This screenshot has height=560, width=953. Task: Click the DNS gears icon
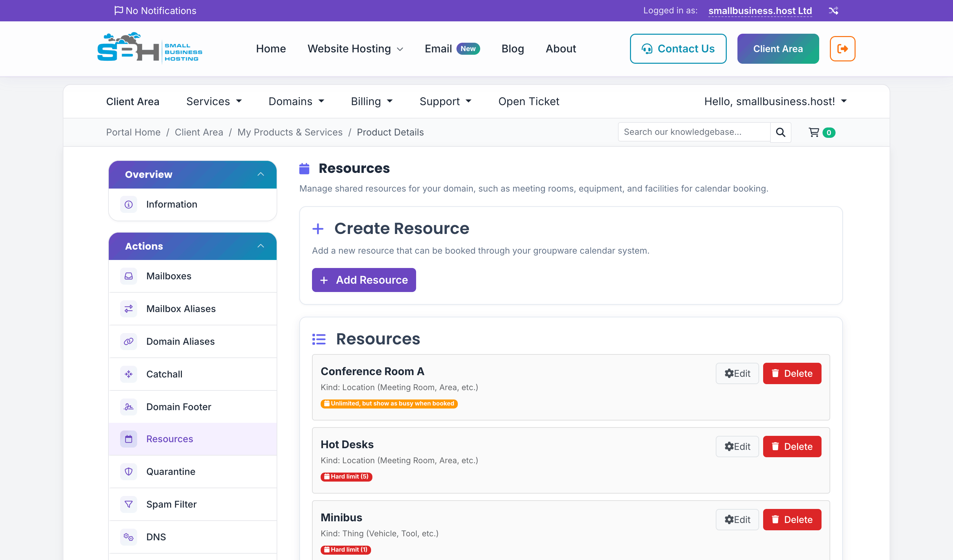click(128, 537)
